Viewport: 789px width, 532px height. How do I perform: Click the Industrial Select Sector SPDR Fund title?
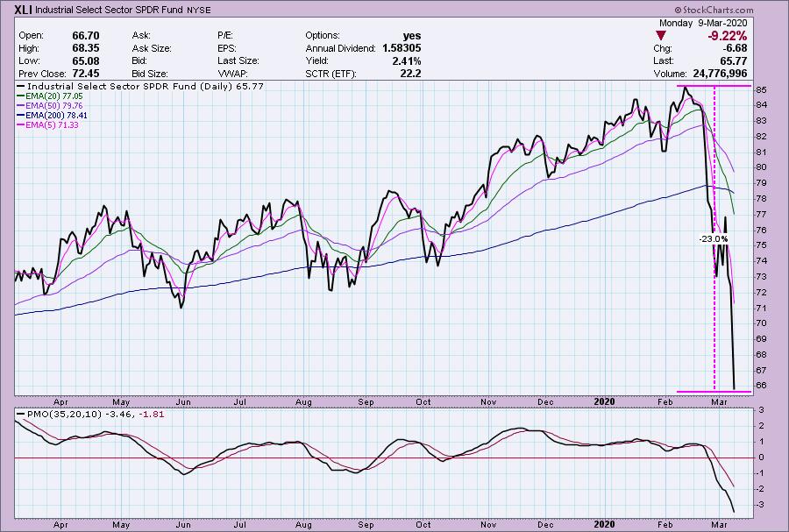click(108, 10)
